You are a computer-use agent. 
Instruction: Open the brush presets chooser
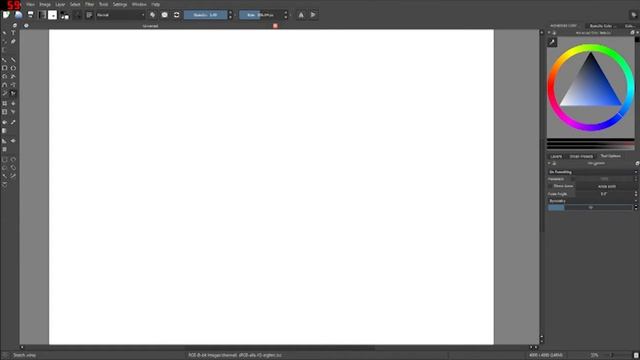(x=89, y=15)
